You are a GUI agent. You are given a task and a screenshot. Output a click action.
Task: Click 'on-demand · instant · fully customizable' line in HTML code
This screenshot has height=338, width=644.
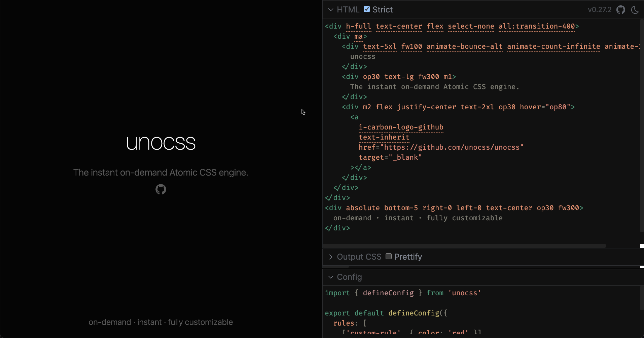point(418,218)
